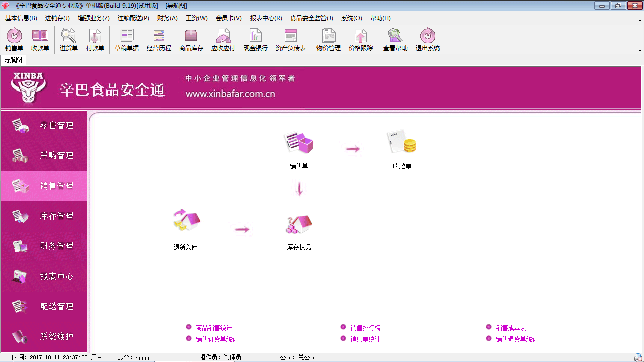
Task: Open 收款单 icon in the navigation flowchart
Action: (402, 143)
